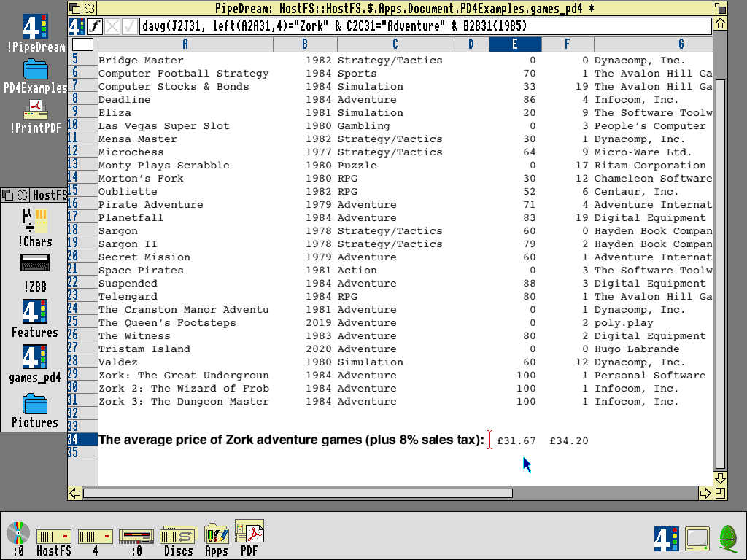This screenshot has width=747, height=560.
Task: Confirm formula edit with the tick button
Action: pyautogui.click(x=129, y=26)
